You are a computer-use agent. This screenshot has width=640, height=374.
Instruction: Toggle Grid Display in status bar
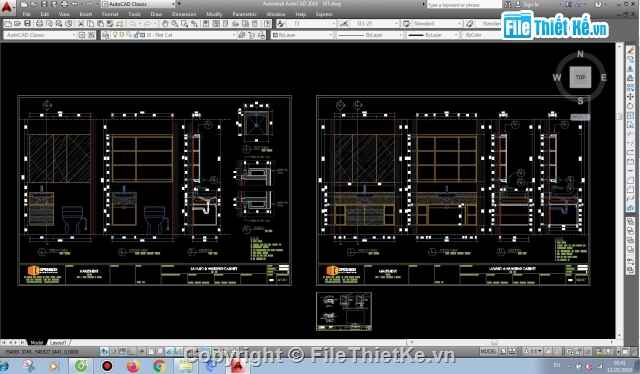(x=123, y=352)
